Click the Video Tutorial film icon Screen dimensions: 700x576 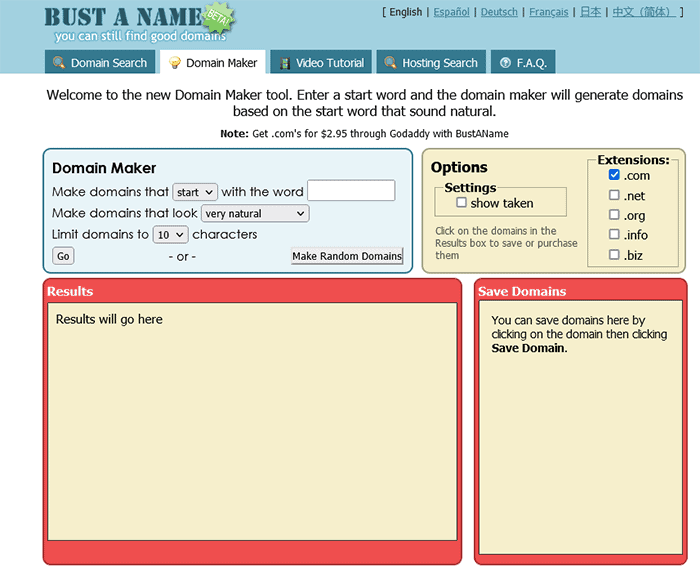[x=285, y=63]
